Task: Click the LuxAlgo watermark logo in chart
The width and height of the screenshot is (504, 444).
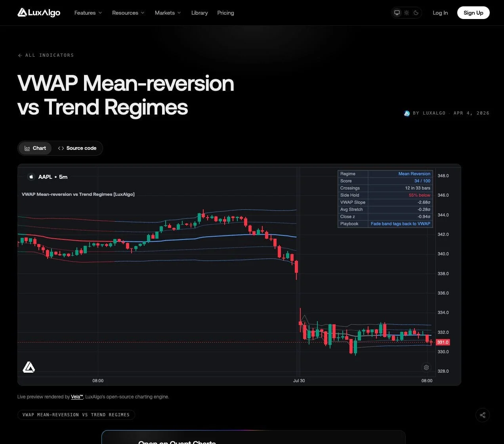Action: (29, 367)
